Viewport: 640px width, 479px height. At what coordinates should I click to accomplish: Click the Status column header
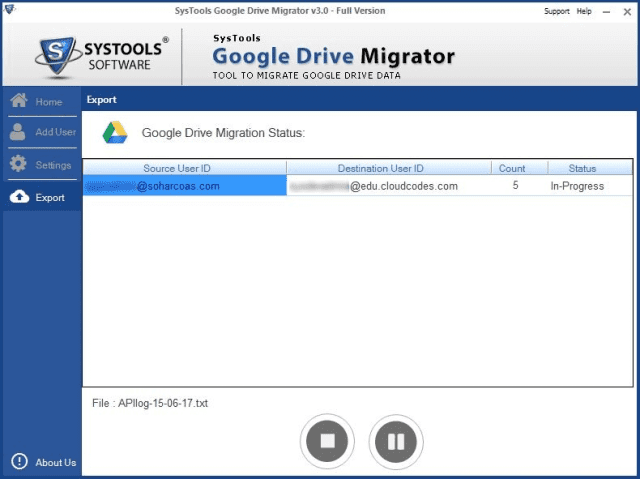pos(590,168)
